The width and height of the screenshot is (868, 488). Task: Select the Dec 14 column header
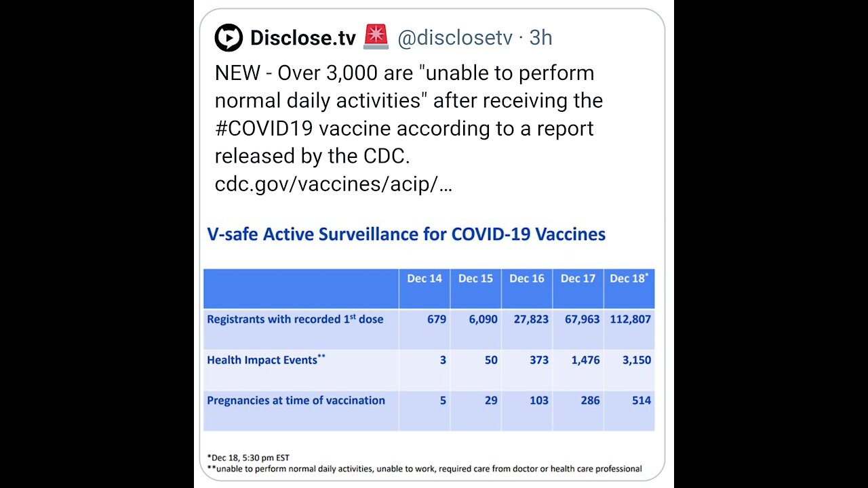tap(424, 279)
